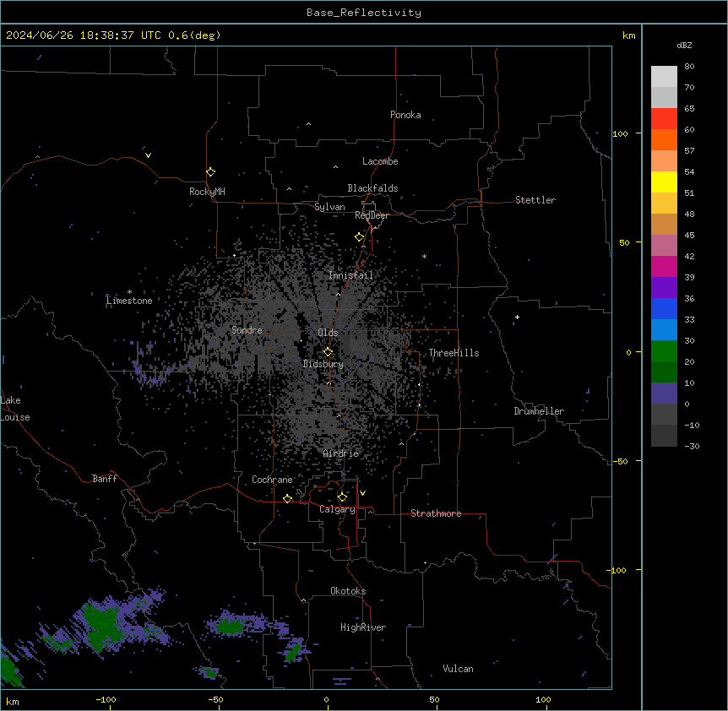This screenshot has width=728, height=711.
Task: Click the Ponoka city label
Action: [405, 115]
